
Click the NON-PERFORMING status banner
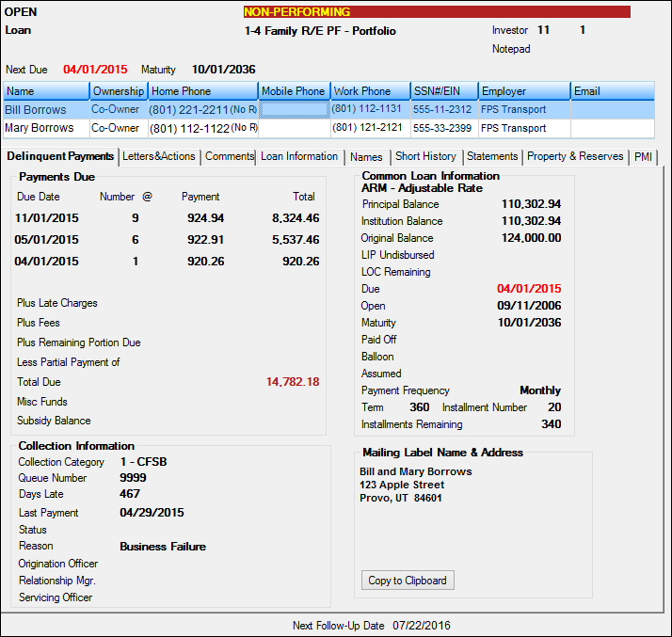(x=437, y=12)
